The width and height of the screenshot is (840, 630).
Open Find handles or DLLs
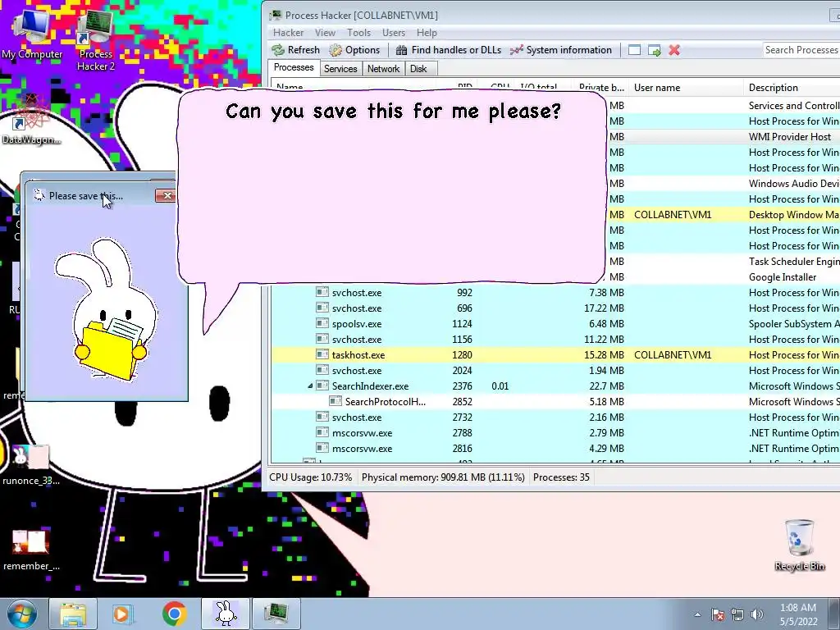(x=449, y=50)
